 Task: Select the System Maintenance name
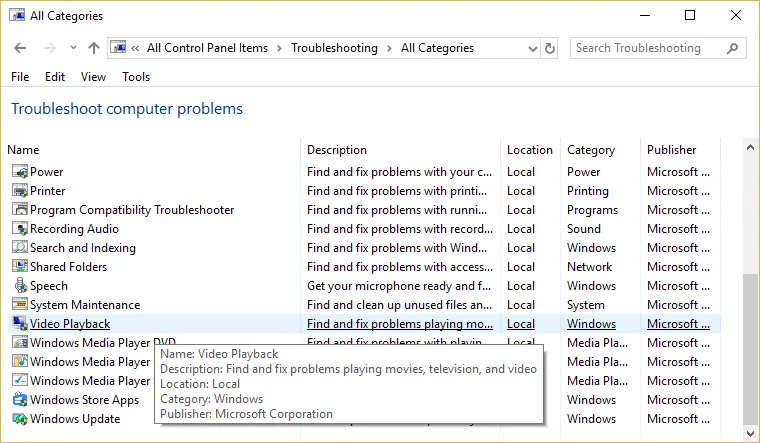85,305
